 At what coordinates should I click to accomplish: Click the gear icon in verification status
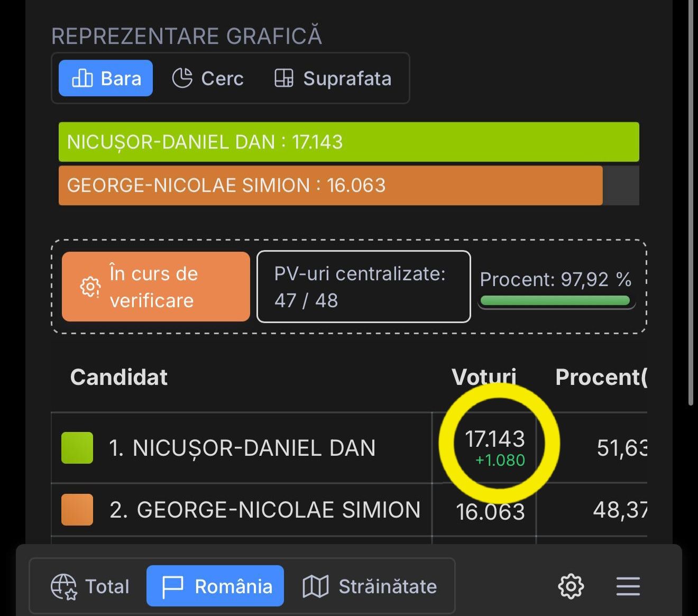coord(90,287)
